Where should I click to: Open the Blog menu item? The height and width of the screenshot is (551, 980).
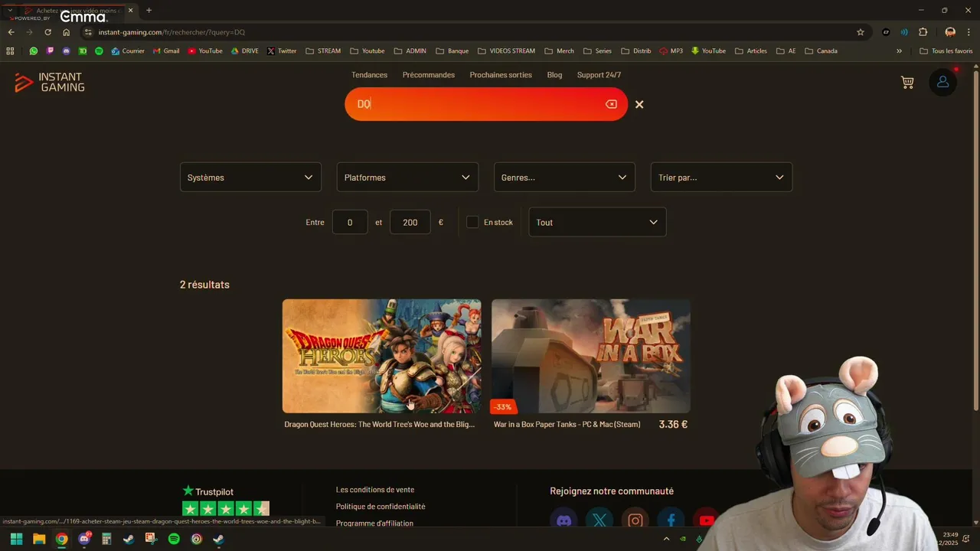[x=554, y=75]
